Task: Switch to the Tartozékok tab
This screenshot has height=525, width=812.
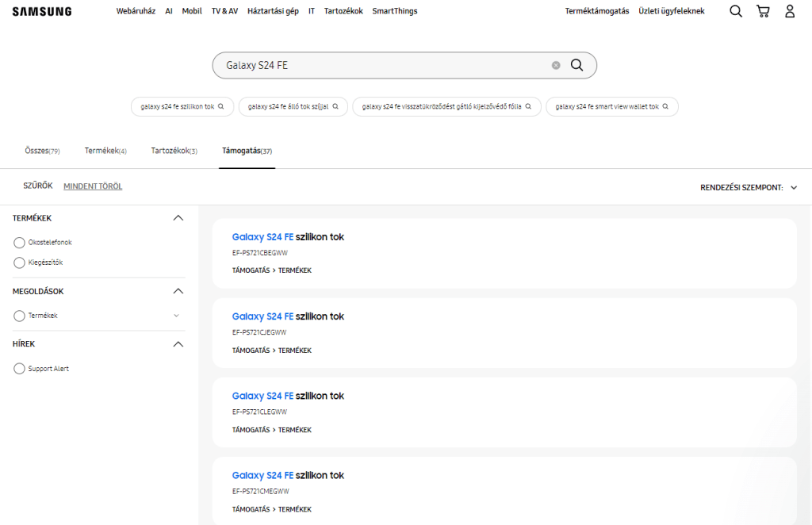Action: [x=174, y=151]
